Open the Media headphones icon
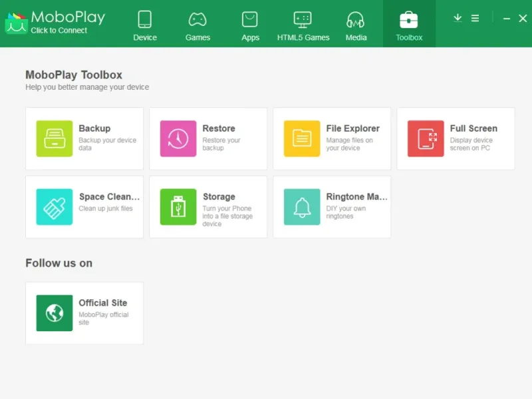 356,20
